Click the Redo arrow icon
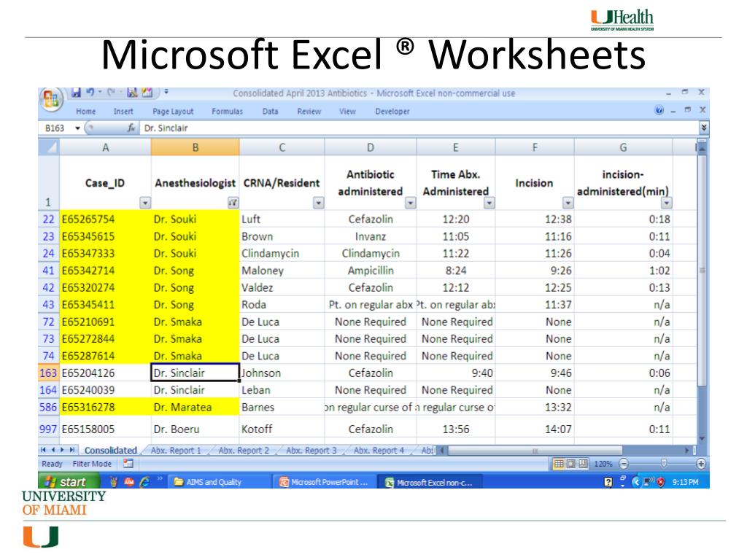 point(111,93)
